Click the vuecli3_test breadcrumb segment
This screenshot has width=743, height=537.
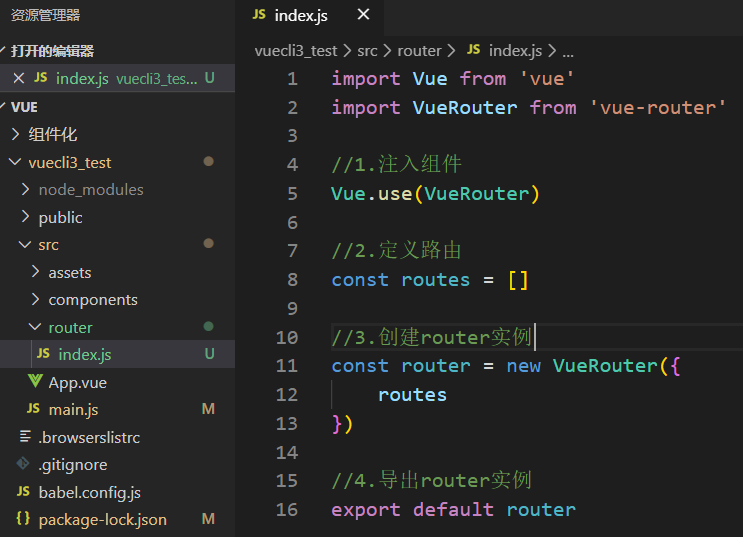point(297,50)
